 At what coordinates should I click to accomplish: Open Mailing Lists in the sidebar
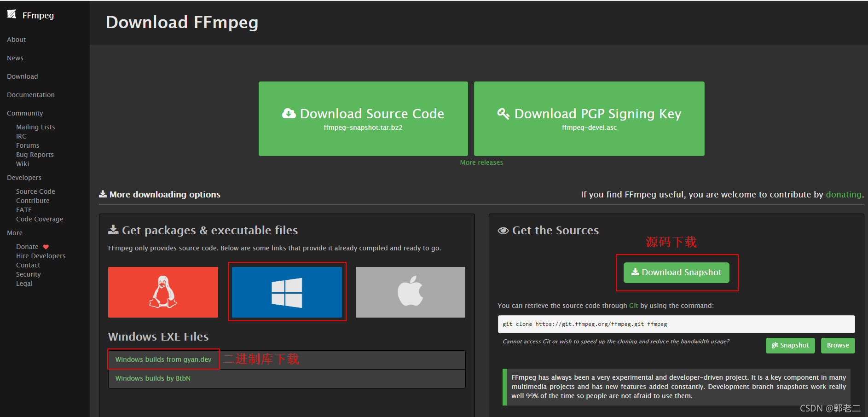point(35,127)
